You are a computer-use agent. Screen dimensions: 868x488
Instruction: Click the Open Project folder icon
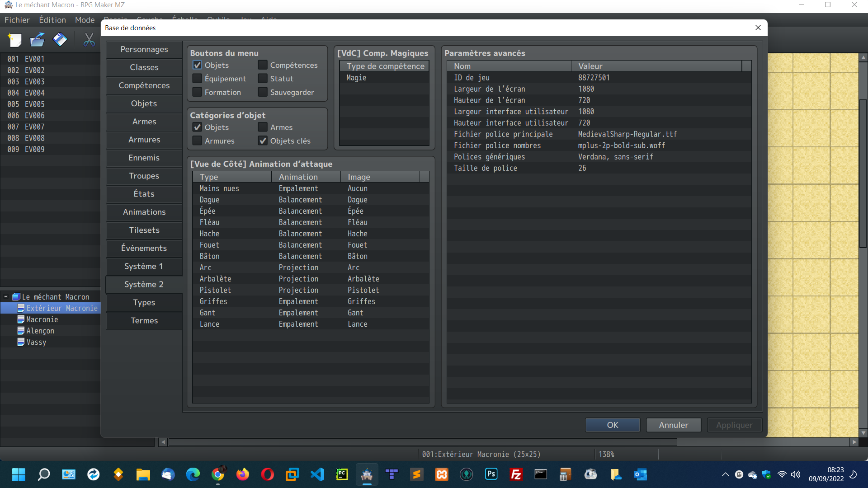(37, 40)
